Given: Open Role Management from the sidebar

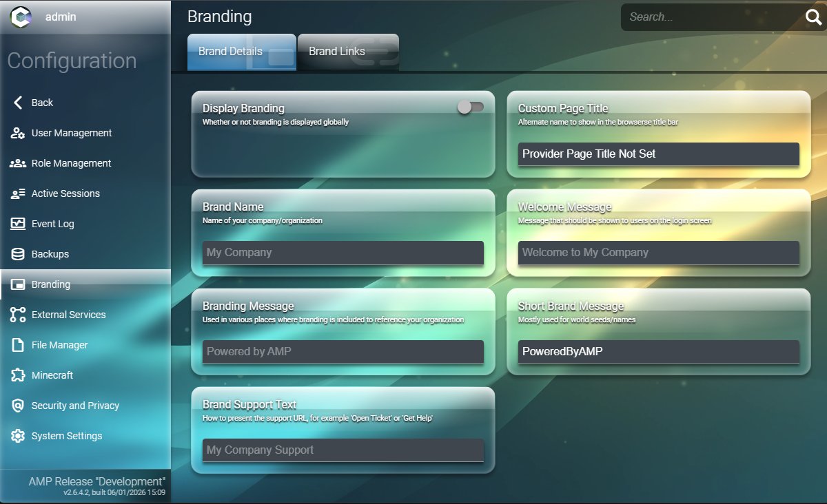Looking at the screenshot, I should 85,163.
